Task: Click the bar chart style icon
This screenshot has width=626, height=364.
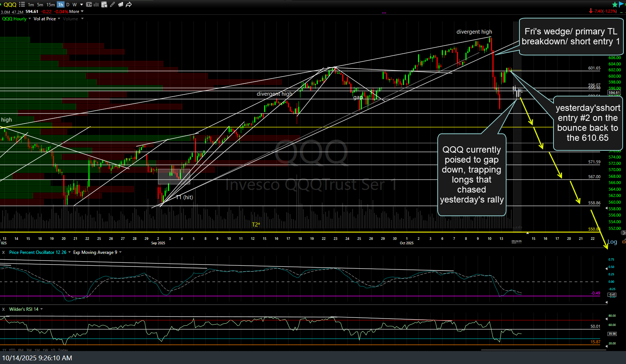Action: (x=96, y=4)
